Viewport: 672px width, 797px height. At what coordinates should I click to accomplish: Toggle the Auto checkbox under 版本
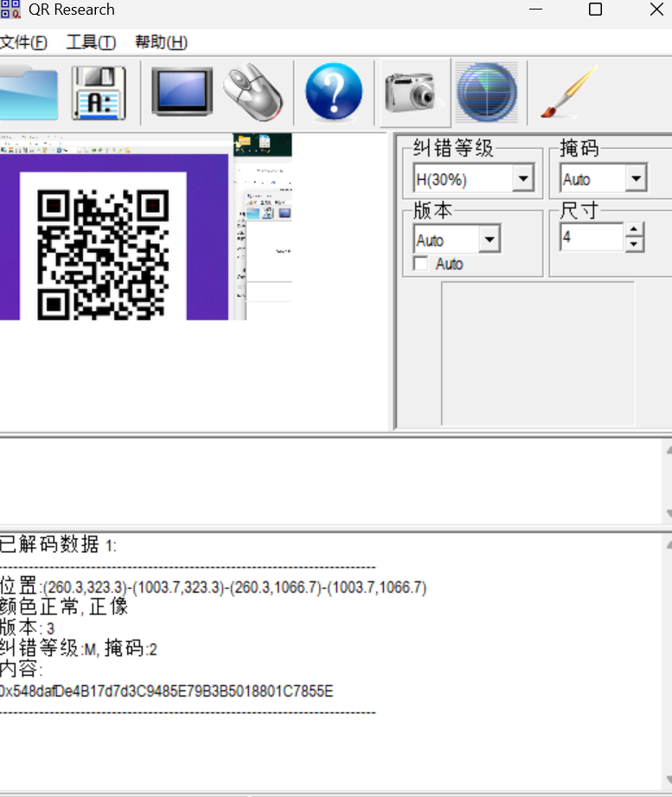pyautogui.click(x=420, y=264)
